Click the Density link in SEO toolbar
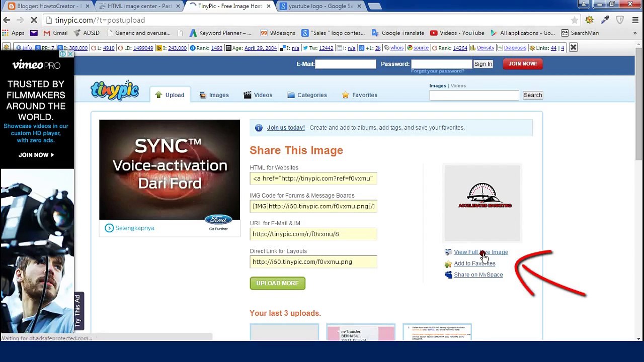644x362 pixels. coord(486,48)
